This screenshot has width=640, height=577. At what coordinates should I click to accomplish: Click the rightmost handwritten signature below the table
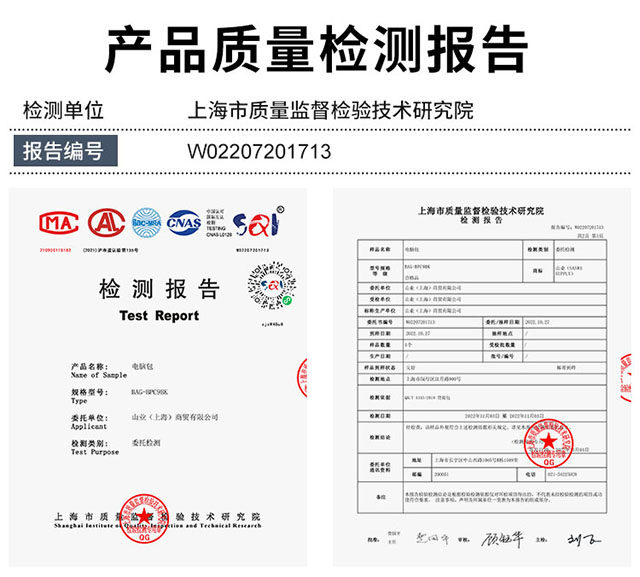(584, 539)
